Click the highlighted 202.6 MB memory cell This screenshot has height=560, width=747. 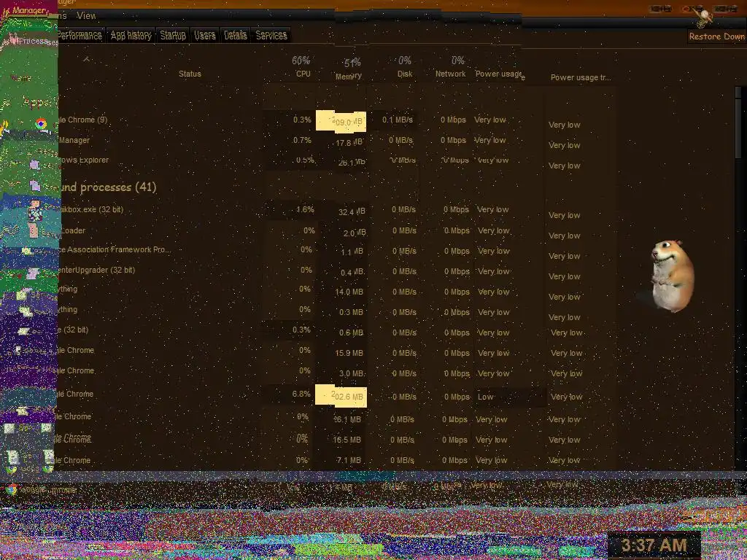[341, 397]
